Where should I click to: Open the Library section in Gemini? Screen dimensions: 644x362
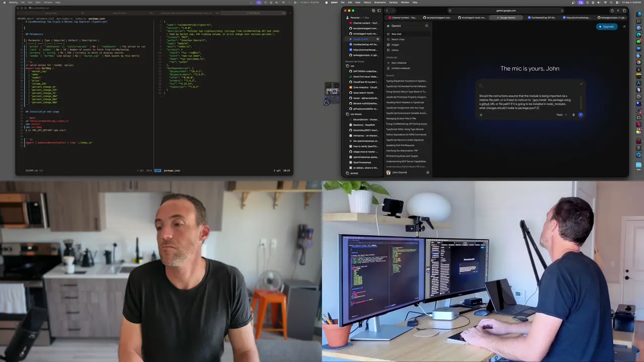click(x=395, y=50)
